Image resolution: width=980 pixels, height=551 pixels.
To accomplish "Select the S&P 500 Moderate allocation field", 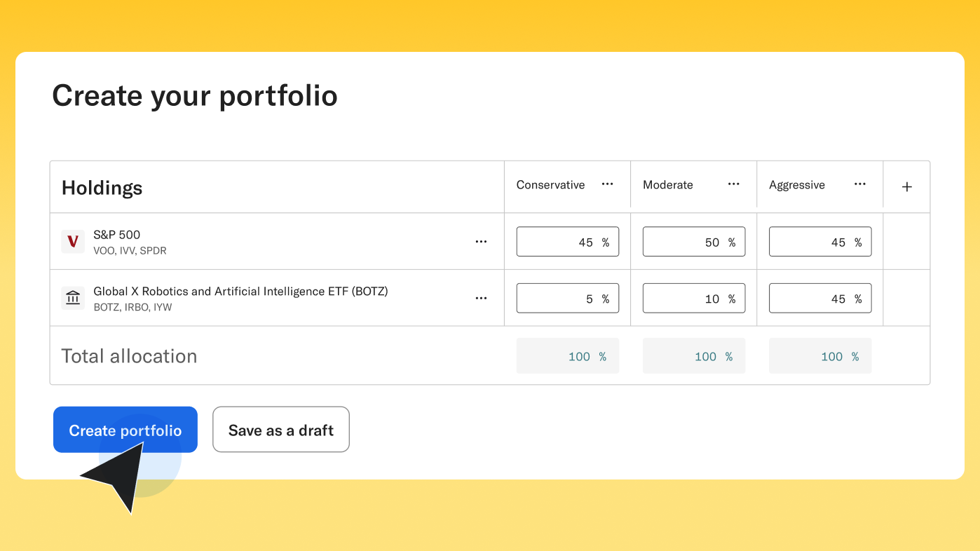I will pyautogui.click(x=694, y=241).
